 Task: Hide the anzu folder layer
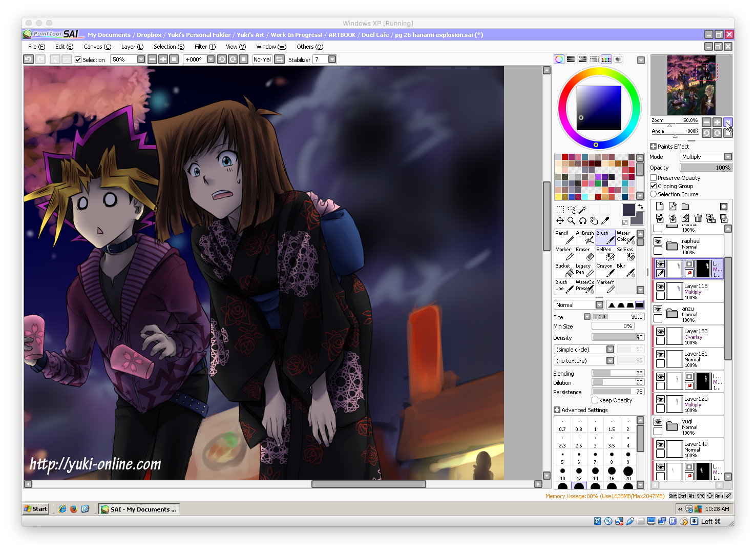[658, 309]
